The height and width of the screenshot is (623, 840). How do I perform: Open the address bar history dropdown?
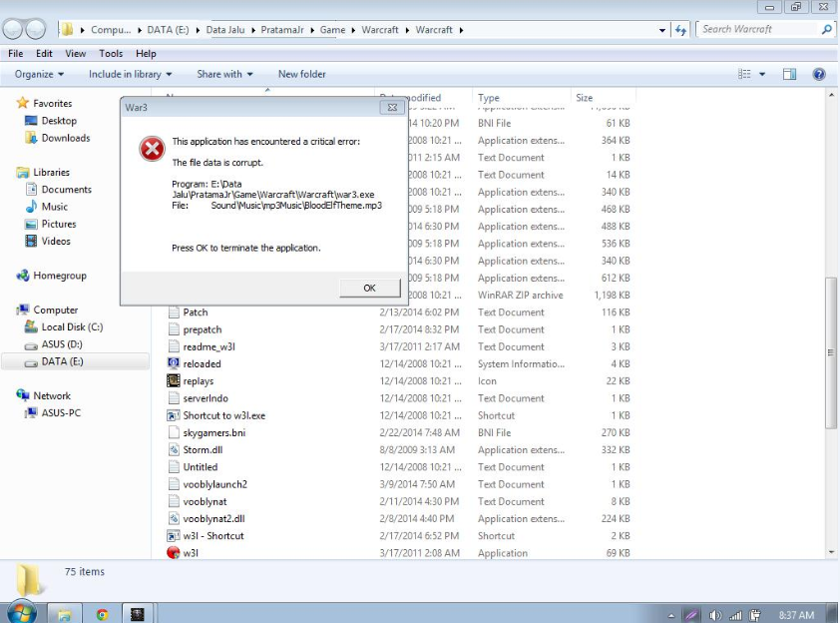pos(662,30)
